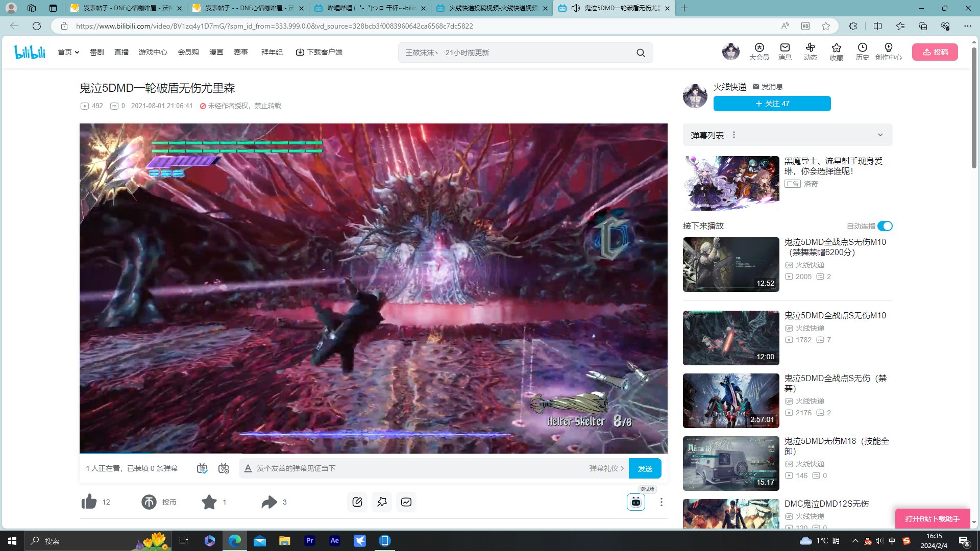Viewport: 980px width, 551px height.
Task: Open the 创作中心 icon
Action: (x=889, y=52)
